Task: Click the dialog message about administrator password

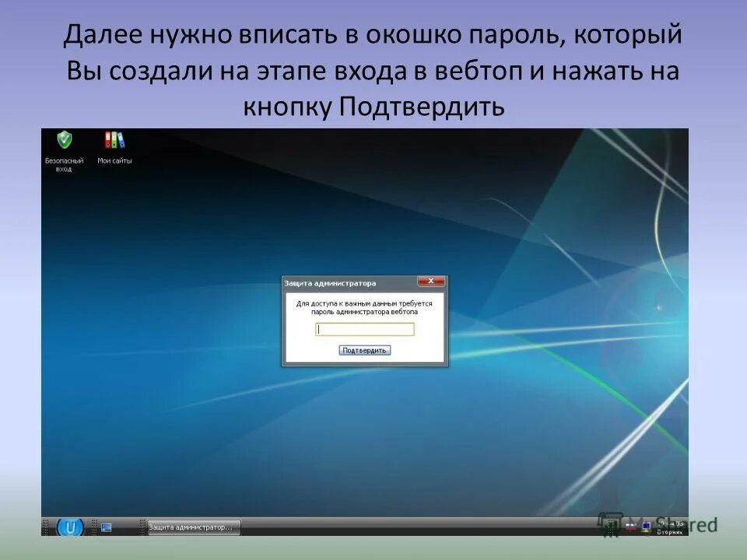Action: click(363, 306)
